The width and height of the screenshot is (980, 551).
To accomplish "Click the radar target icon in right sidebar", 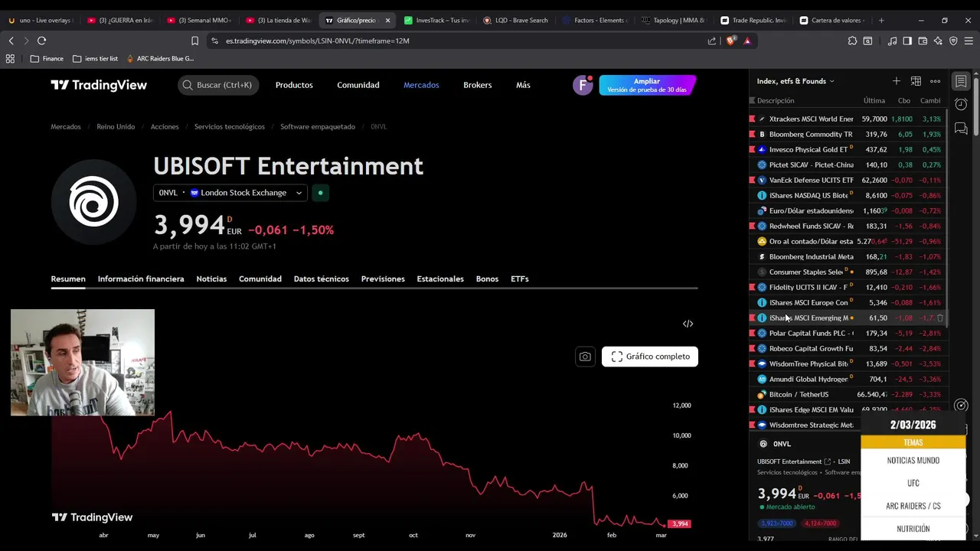I will click(962, 406).
